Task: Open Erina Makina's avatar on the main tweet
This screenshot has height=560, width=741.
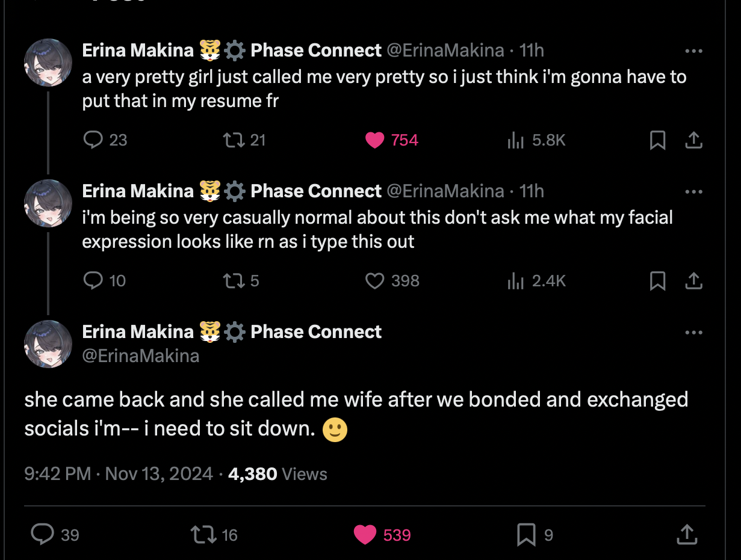Action: click(48, 344)
